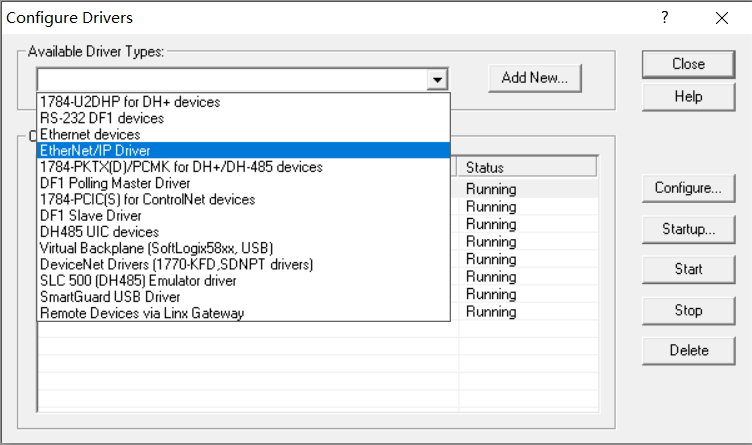Click the Add New... button
This screenshot has width=752, height=445.
click(535, 78)
